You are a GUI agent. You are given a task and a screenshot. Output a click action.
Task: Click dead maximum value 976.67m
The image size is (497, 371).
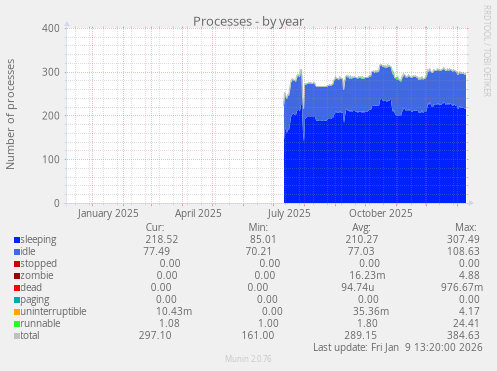coord(462,287)
